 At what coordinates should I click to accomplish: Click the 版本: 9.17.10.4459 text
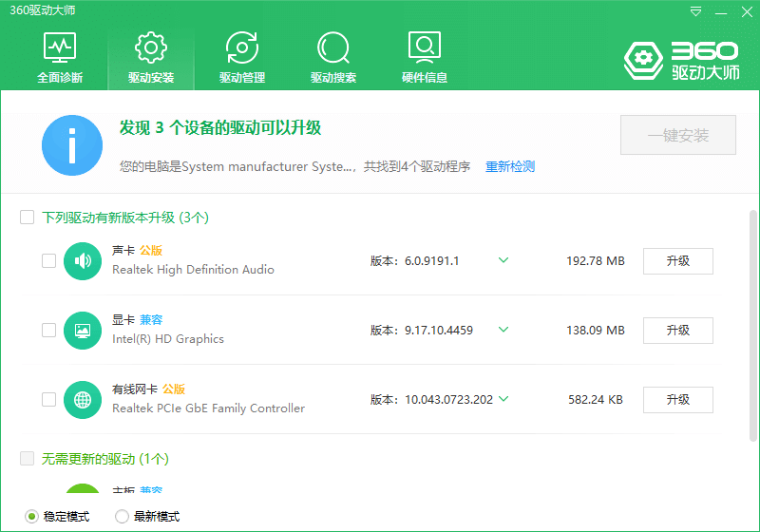pyautogui.click(x=421, y=331)
